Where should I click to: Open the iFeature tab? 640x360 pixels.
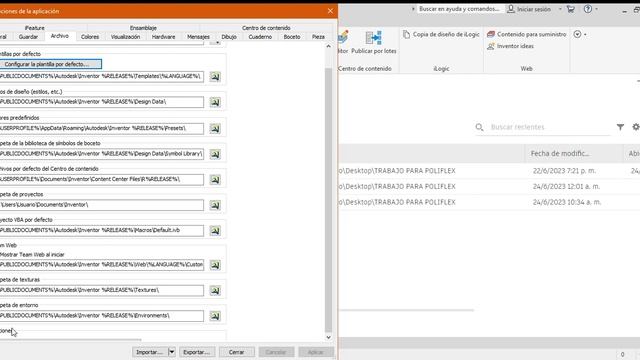click(35, 28)
